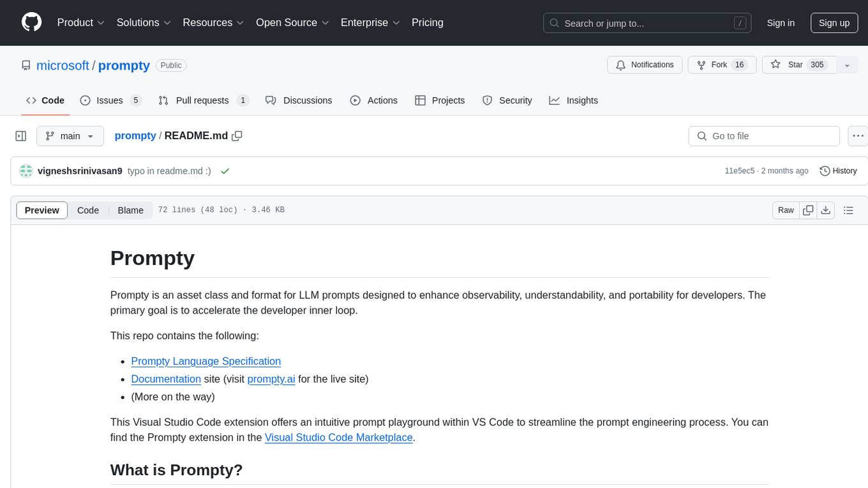Image resolution: width=868 pixels, height=488 pixels.
Task: Click the Star count 305
Action: (x=817, y=65)
